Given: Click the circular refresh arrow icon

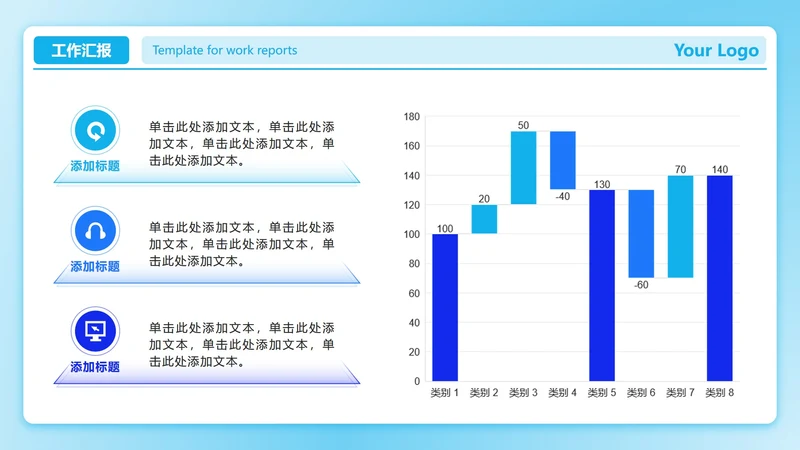Looking at the screenshot, I should pyautogui.click(x=95, y=131).
